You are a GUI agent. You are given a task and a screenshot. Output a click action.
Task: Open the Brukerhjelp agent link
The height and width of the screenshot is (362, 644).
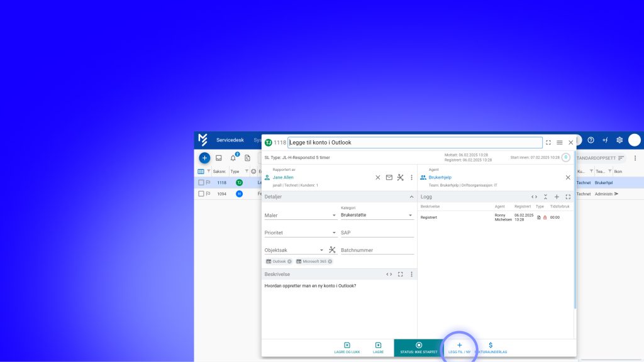pos(440,177)
